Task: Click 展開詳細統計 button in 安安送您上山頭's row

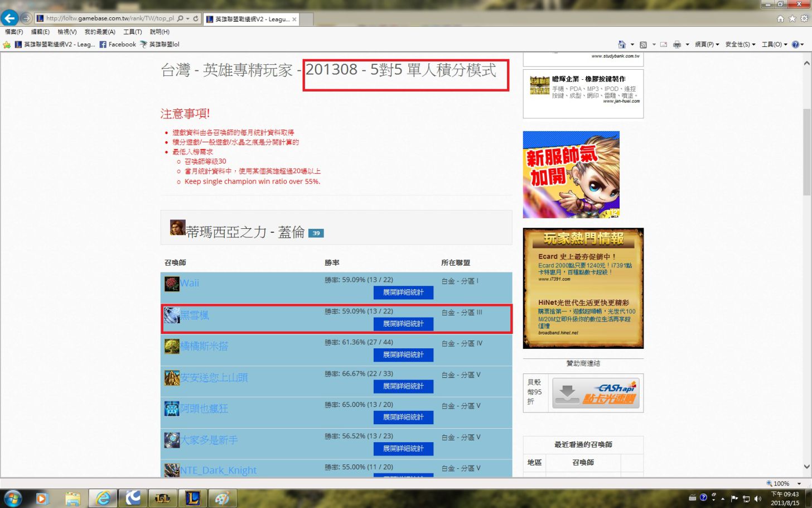Action: (403, 386)
